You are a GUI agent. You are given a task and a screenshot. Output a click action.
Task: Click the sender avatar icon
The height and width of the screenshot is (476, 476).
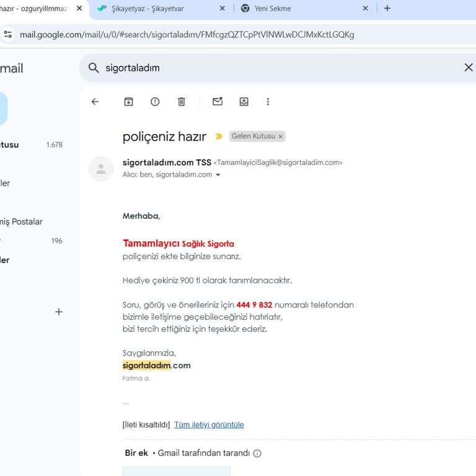coord(101,169)
